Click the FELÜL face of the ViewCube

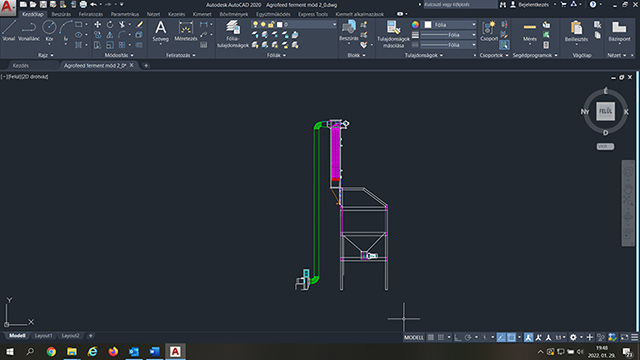(x=605, y=111)
